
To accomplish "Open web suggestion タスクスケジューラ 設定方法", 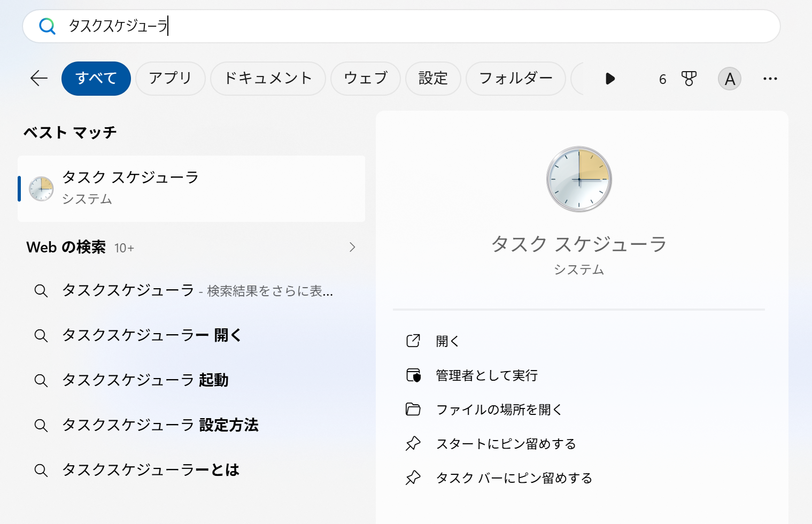I will 191,426.
